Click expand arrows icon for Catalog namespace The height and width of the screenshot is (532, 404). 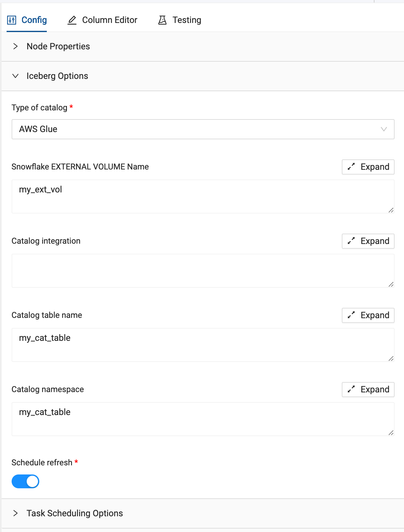(351, 389)
